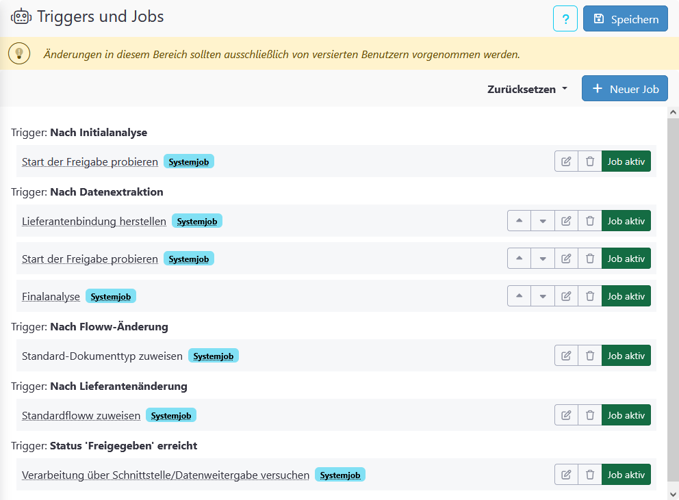The image size is (679, 500).
Task: Click the help question mark button
Action: [565, 19]
